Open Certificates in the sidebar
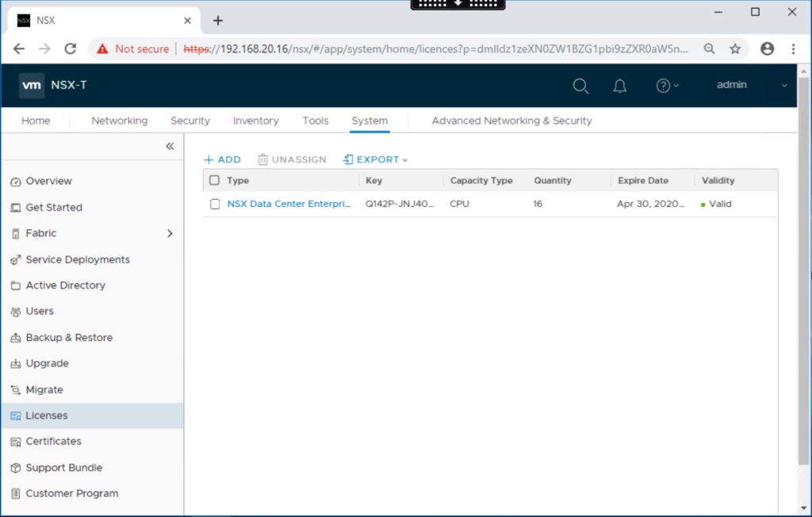This screenshot has width=812, height=517. (x=53, y=442)
